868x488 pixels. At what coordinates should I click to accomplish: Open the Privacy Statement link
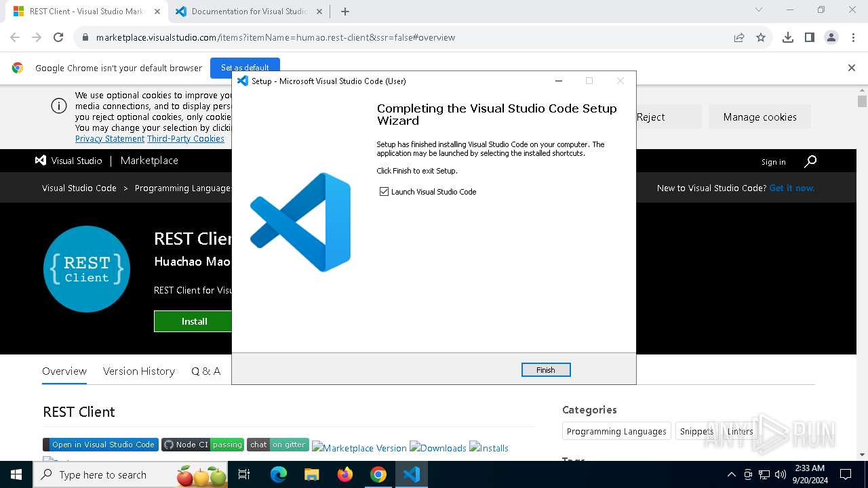(x=110, y=138)
